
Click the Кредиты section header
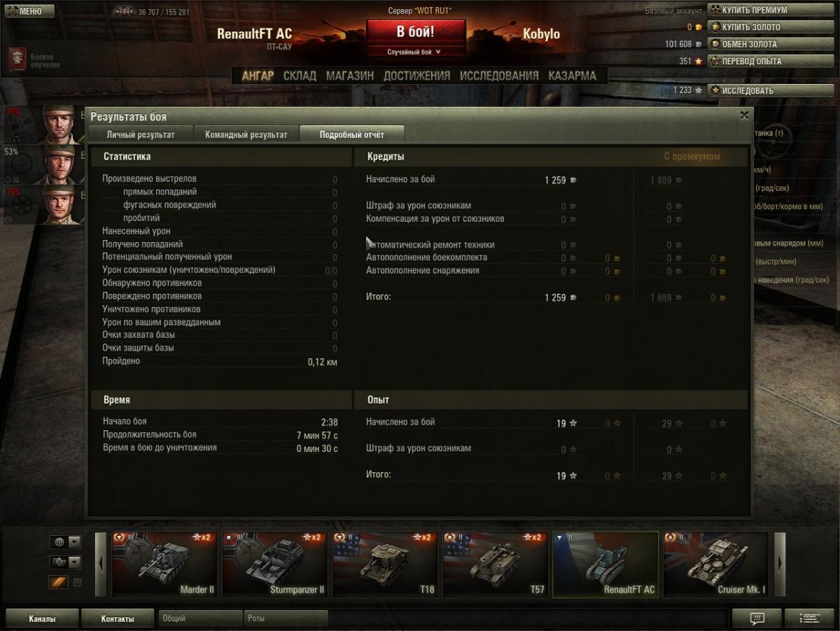[x=386, y=157]
